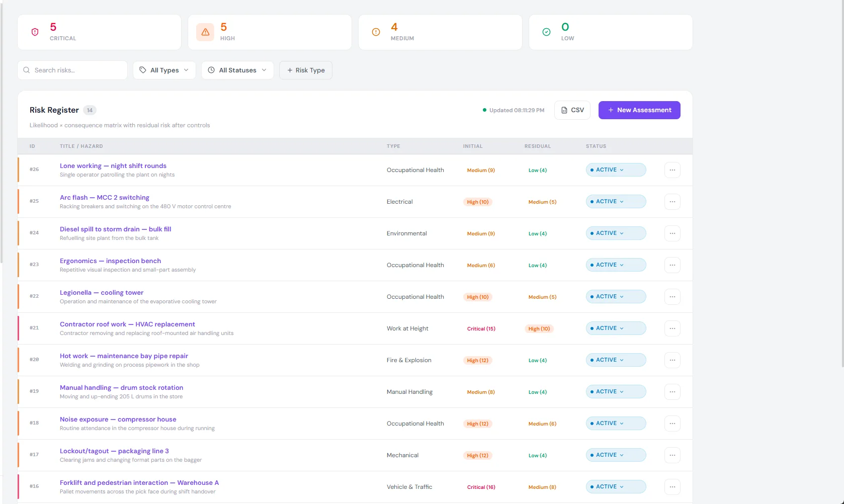
Task: Open Lone working — night shift rounds
Action: (113, 166)
